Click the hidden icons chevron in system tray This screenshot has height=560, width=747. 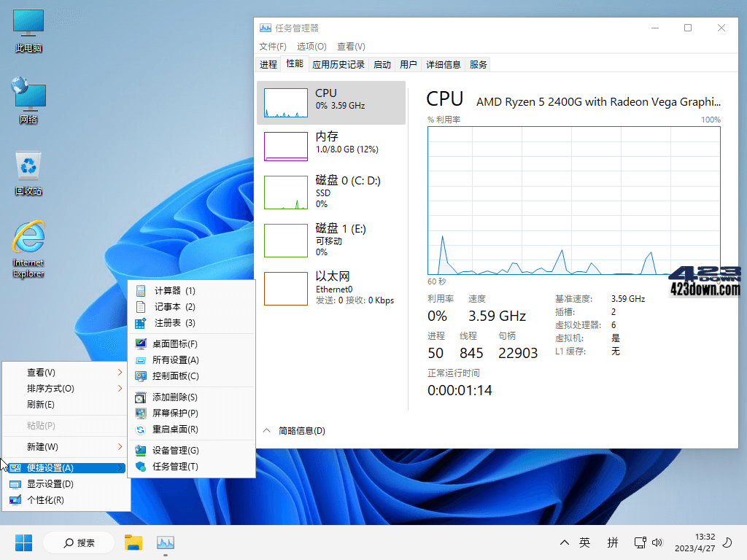[564, 542]
